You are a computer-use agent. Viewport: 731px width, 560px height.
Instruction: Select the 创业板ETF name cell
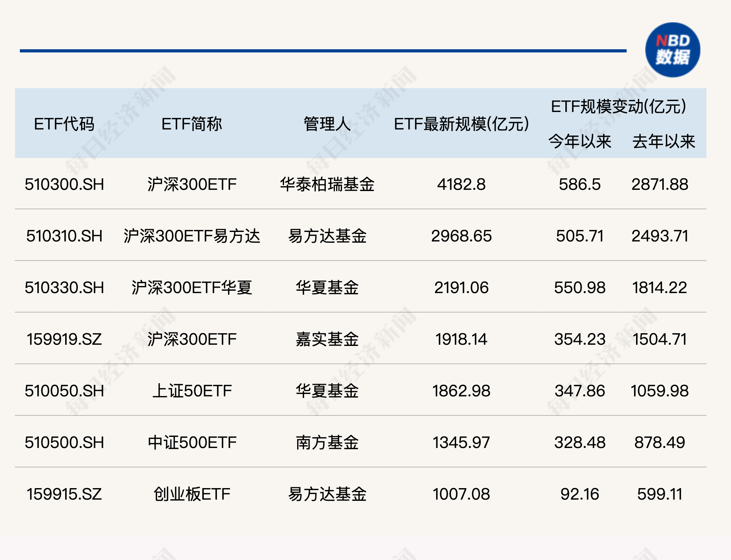191,494
